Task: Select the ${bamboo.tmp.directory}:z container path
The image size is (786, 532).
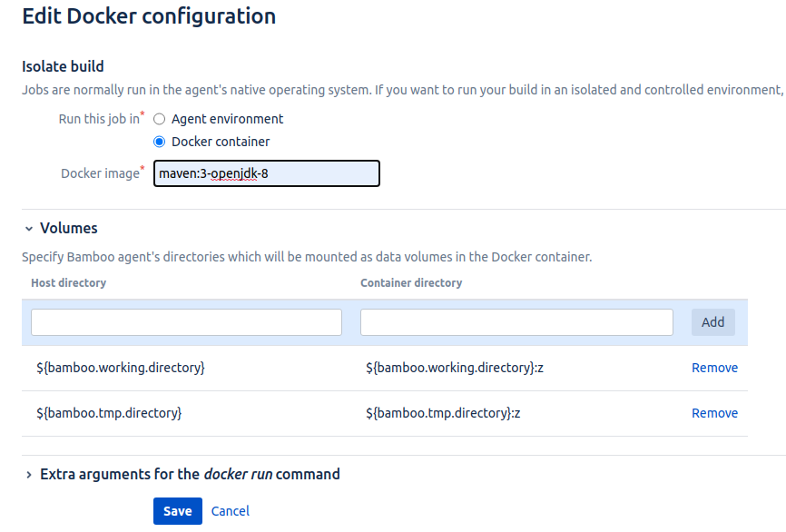Action: tap(442, 413)
